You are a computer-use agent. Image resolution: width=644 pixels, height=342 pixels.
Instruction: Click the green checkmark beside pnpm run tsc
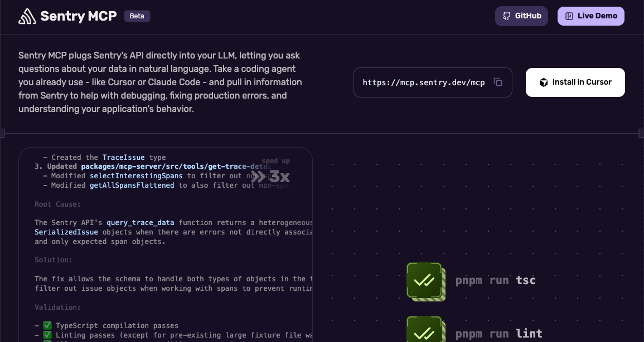(x=425, y=281)
